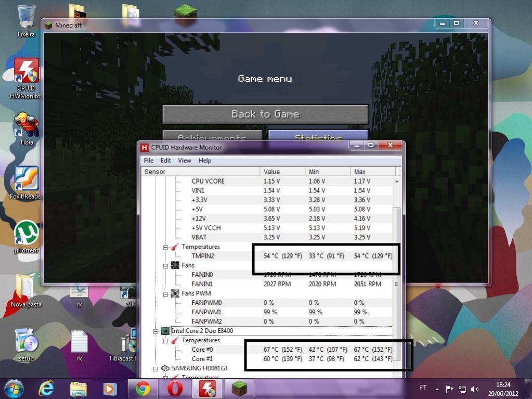Click the Max column header
This screenshot has width=532, height=399.
tap(372, 172)
